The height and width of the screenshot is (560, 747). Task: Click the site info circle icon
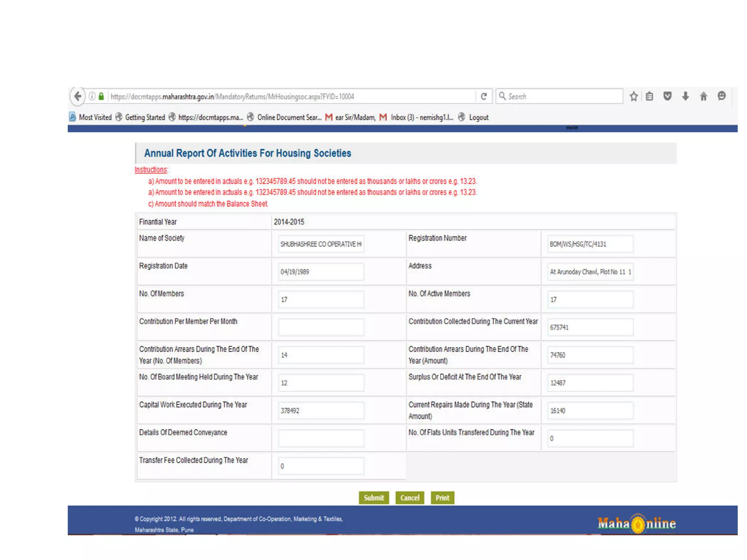[92, 96]
